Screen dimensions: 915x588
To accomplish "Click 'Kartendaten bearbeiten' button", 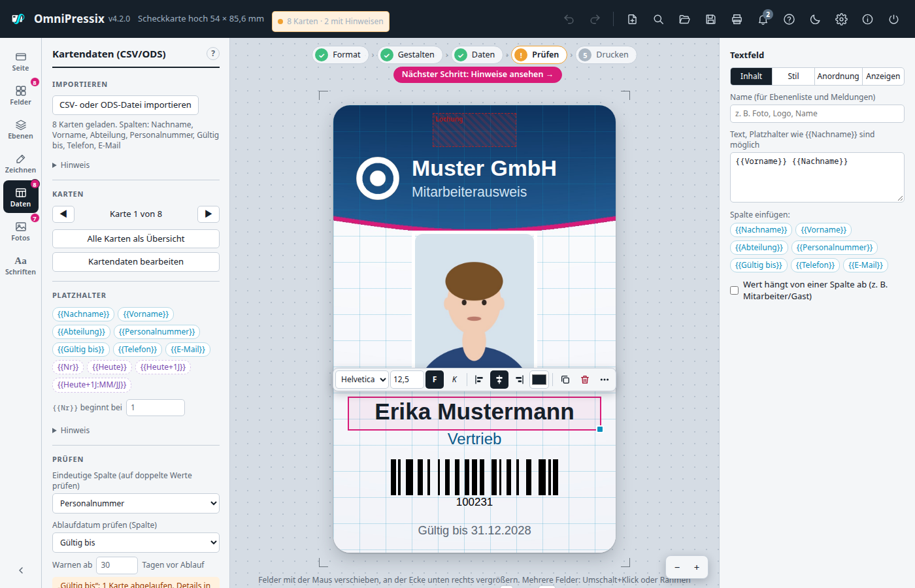I will pyautogui.click(x=136, y=262).
